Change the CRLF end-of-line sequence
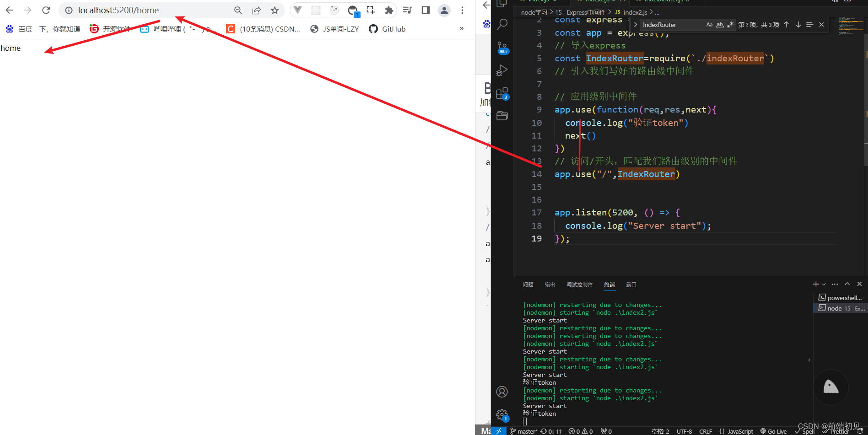868x435 pixels. point(706,431)
